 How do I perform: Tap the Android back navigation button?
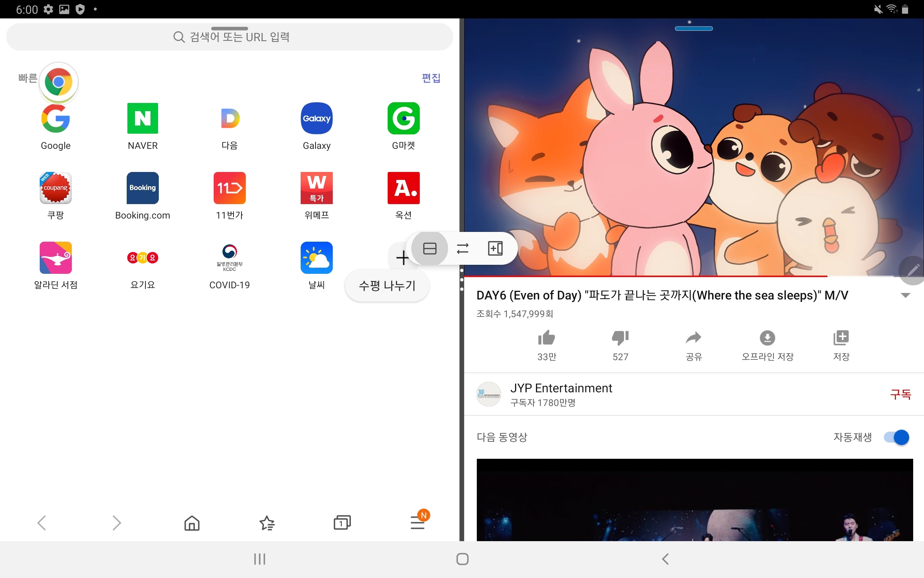point(665,559)
